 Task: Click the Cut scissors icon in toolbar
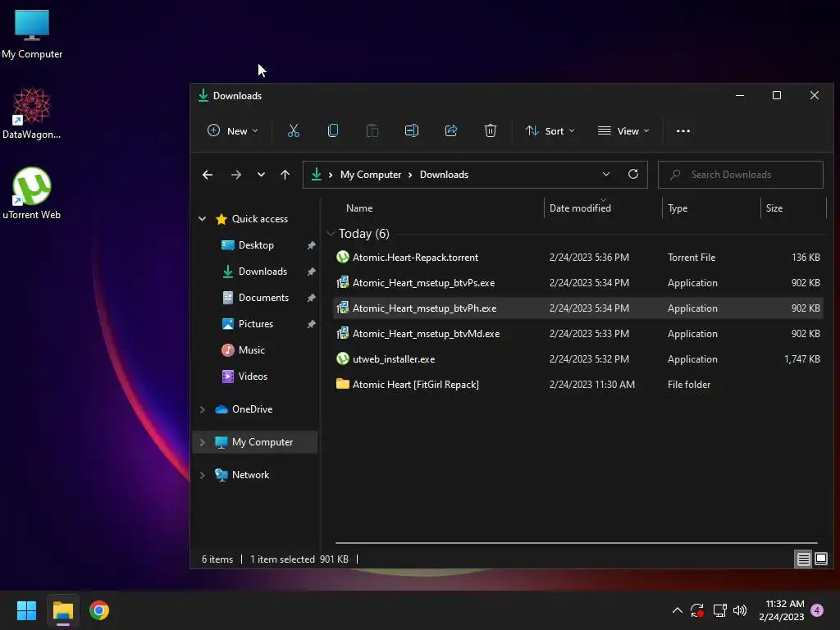click(293, 130)
